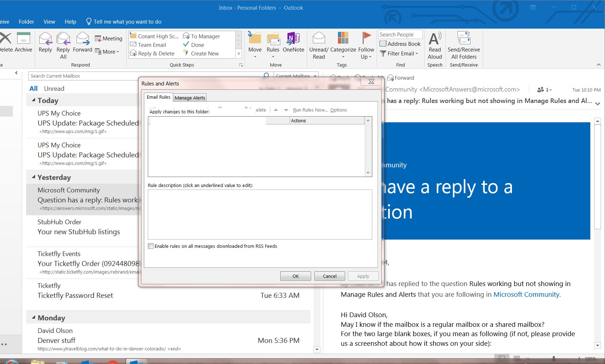Toggle Unread/Read status

click(x=319, y=45)
